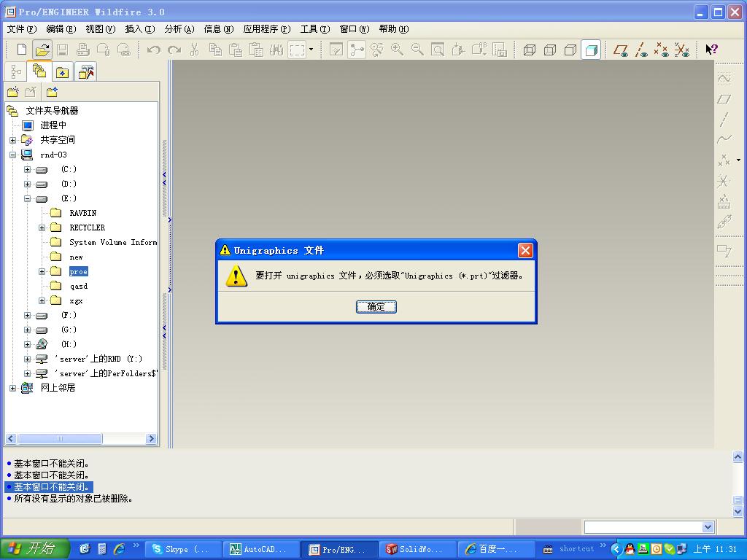
Task: Click the New file icon
Action: click(22, 50)
